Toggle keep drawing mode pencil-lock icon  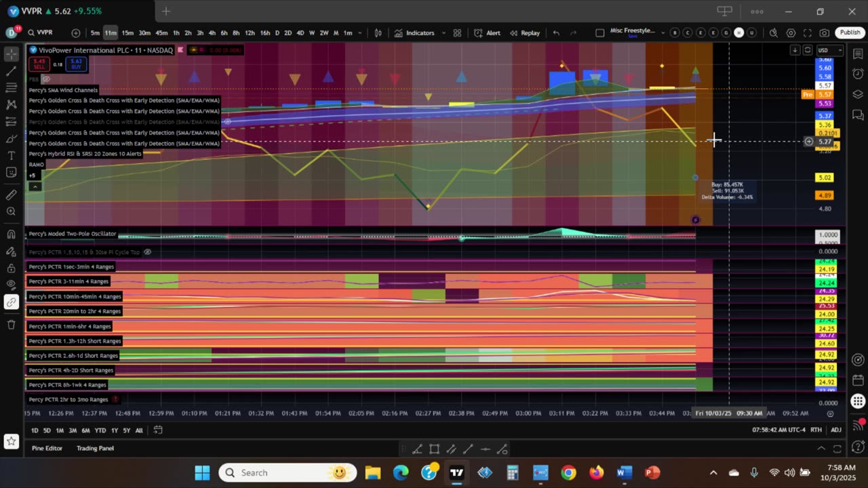pos(11,251)
